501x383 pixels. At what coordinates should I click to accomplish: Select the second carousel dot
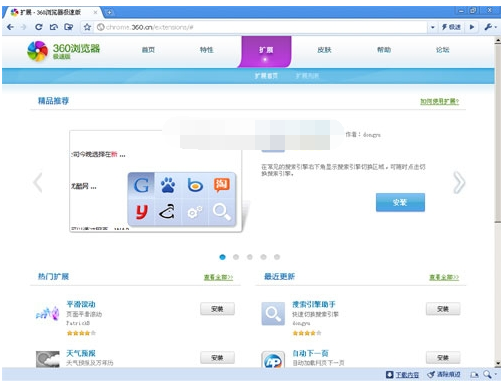(236, 257)
